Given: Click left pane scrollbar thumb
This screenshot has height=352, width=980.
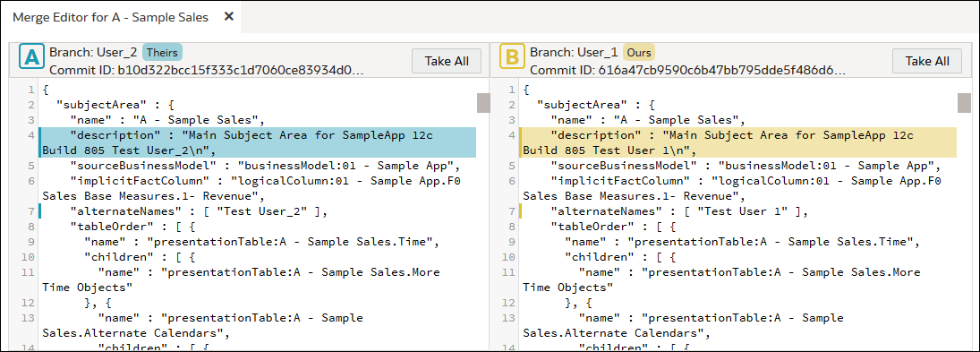Looking at the screenshot, I should coord(483,102).
